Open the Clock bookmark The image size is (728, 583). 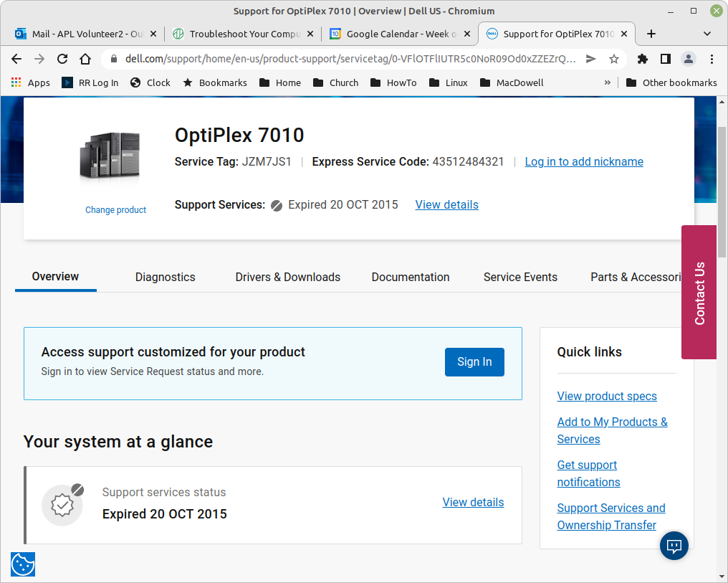pos(150,82)
